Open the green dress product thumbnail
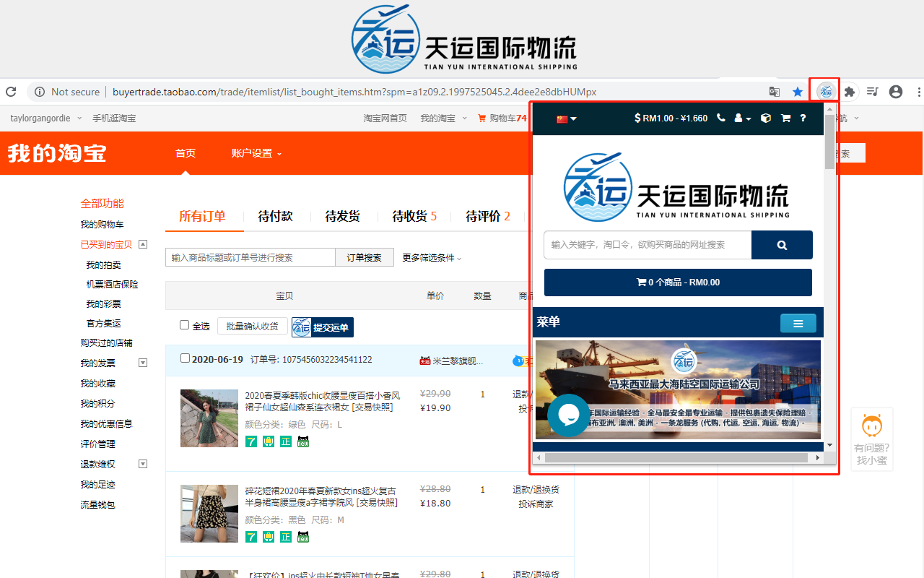The width and height of the screenshot is (924, 578). pos(209,418)
